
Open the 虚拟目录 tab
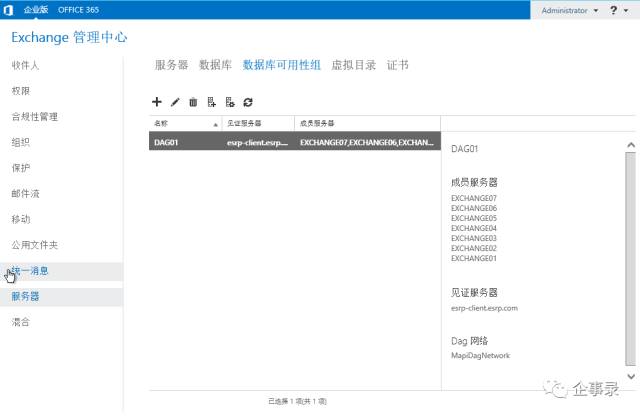[353, 65]
